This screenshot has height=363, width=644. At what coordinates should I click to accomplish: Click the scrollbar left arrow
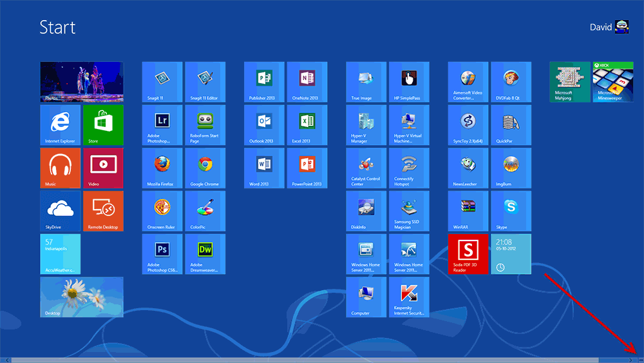click(x=6, y=360)
